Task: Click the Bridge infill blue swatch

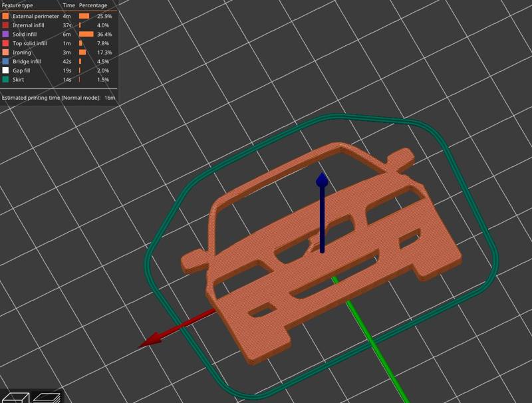Action: 5,61
